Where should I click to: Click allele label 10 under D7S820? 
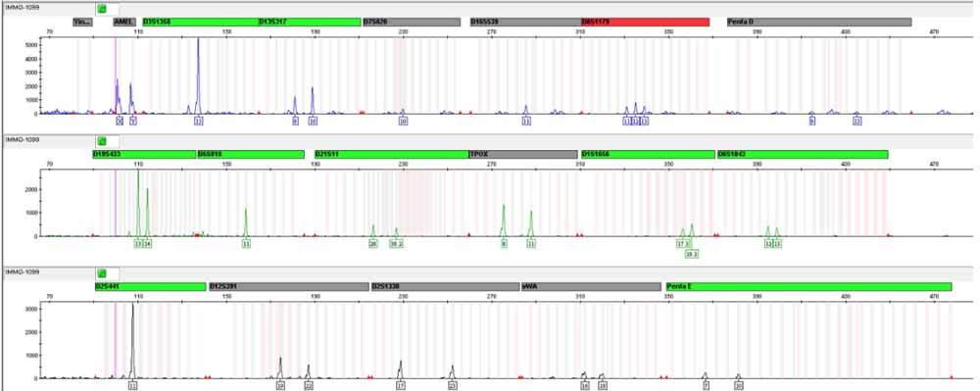[x=404, y=122]
